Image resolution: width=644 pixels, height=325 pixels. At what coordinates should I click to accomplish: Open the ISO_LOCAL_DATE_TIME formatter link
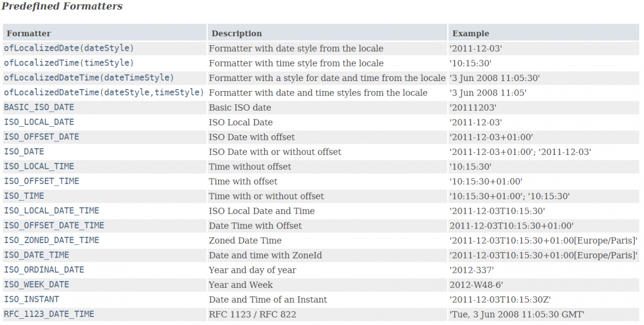51,211
